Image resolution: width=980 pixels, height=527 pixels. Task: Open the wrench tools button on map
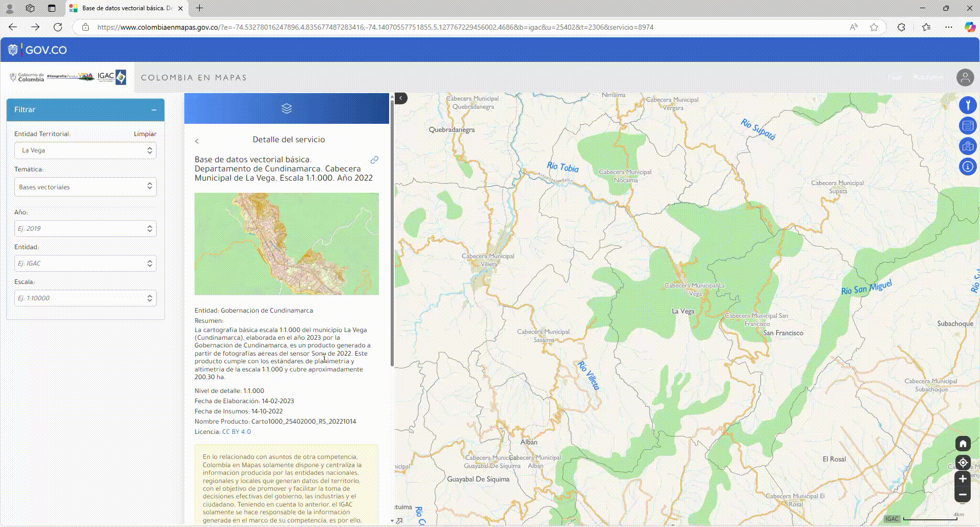(967, 105)
